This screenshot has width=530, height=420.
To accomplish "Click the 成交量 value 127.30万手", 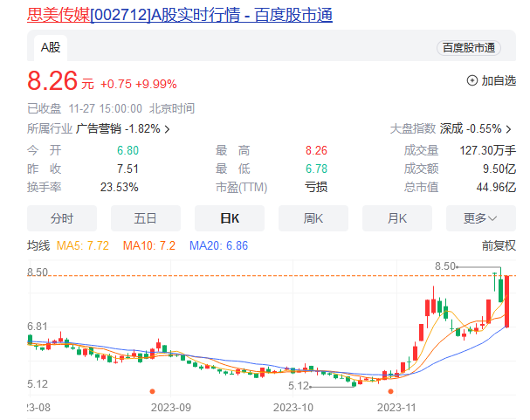I will click(488, 150).
